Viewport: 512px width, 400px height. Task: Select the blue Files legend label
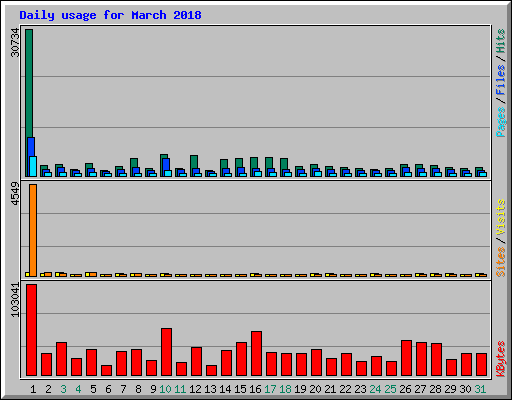click(x=501, y=80)
